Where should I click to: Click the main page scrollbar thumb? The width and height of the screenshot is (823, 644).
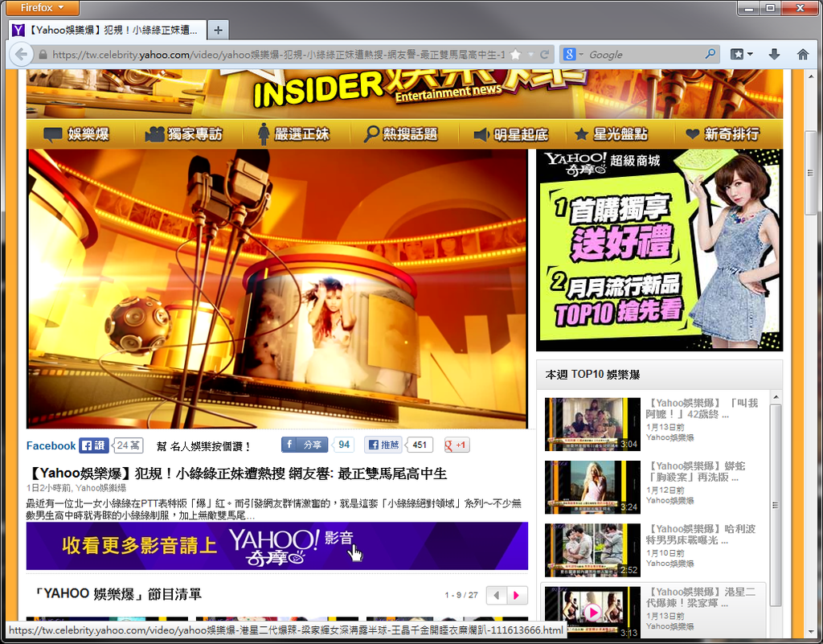click(x=812, y=173)
